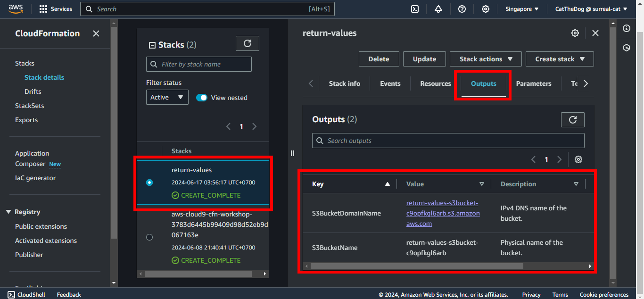
Task: Expand the Stack actions dropdown
Action: [x=486, y=59]
